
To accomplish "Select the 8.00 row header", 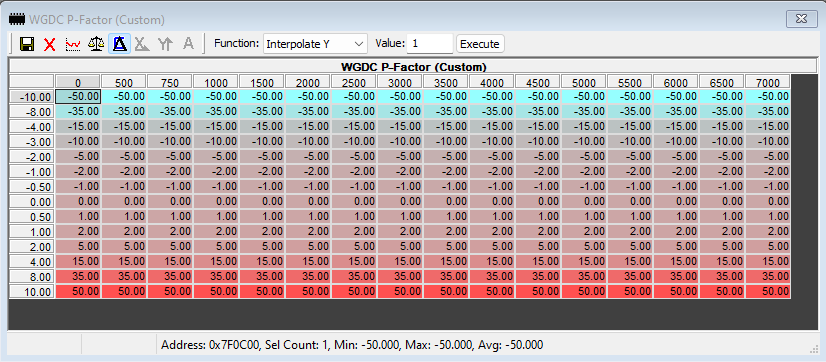I will [32, 277].
